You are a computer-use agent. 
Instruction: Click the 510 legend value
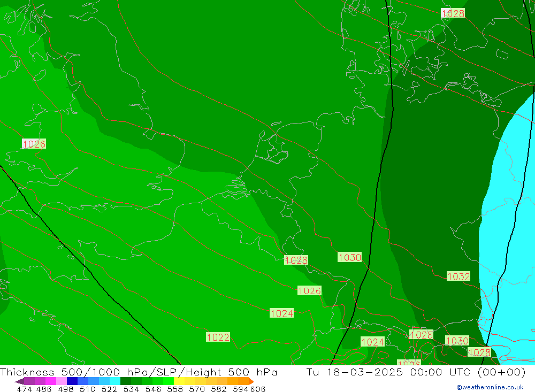(87, 389)
